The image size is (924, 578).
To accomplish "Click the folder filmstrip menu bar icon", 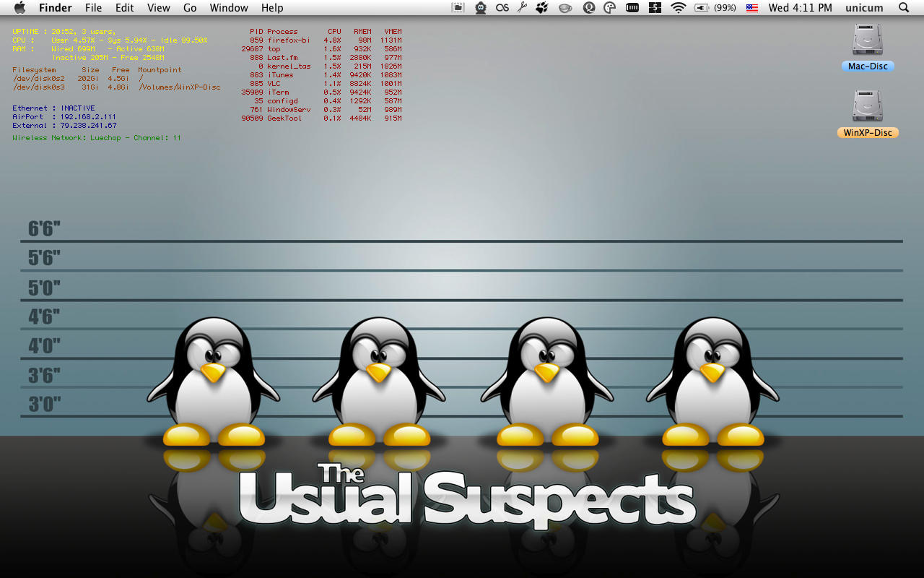I will point(458,8).
